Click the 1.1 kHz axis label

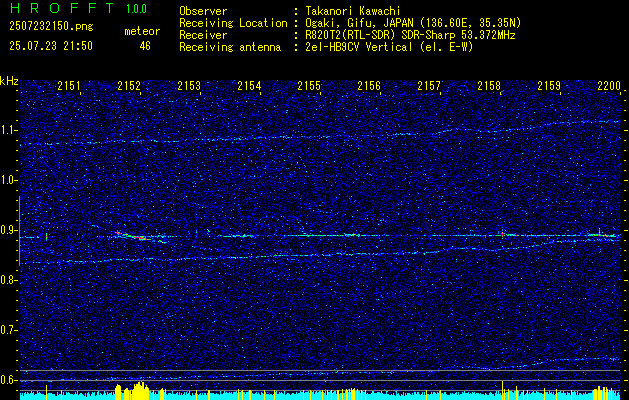coord(9,130)
